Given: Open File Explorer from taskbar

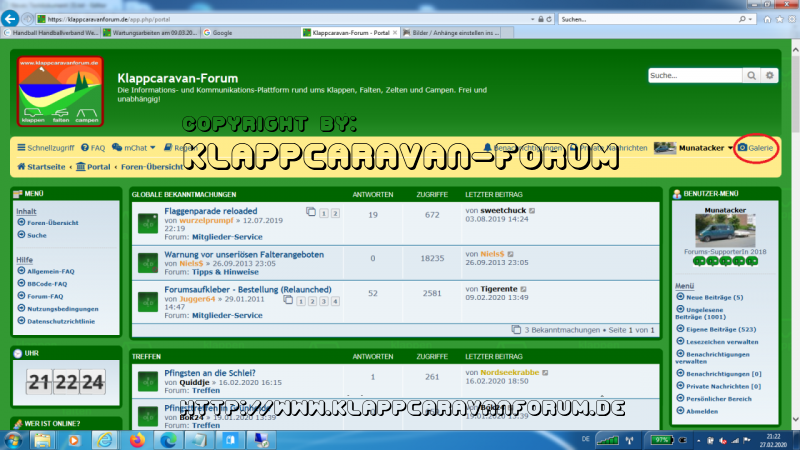Looking at the screenshot, I should click(42, 440).
